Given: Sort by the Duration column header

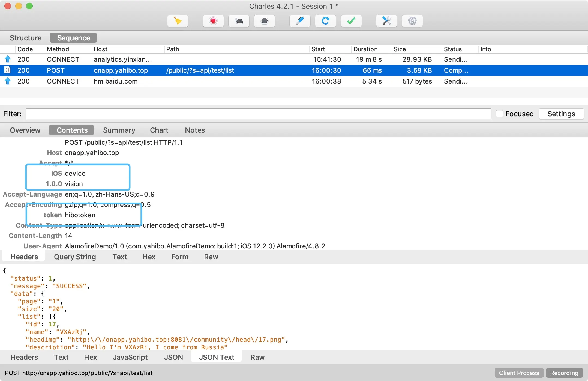Looking at the screenshot, I should point(365,49).
